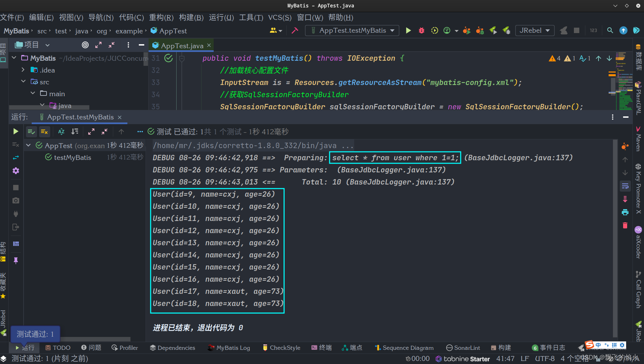The width and height of the screenshot is (644, 364).
Task: Open Project panel options three-dots menu
Action: pos(128,45)
